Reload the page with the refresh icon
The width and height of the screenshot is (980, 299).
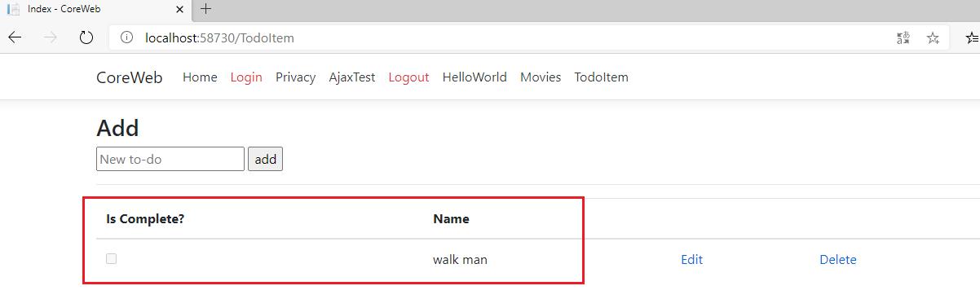click(86, 37)
